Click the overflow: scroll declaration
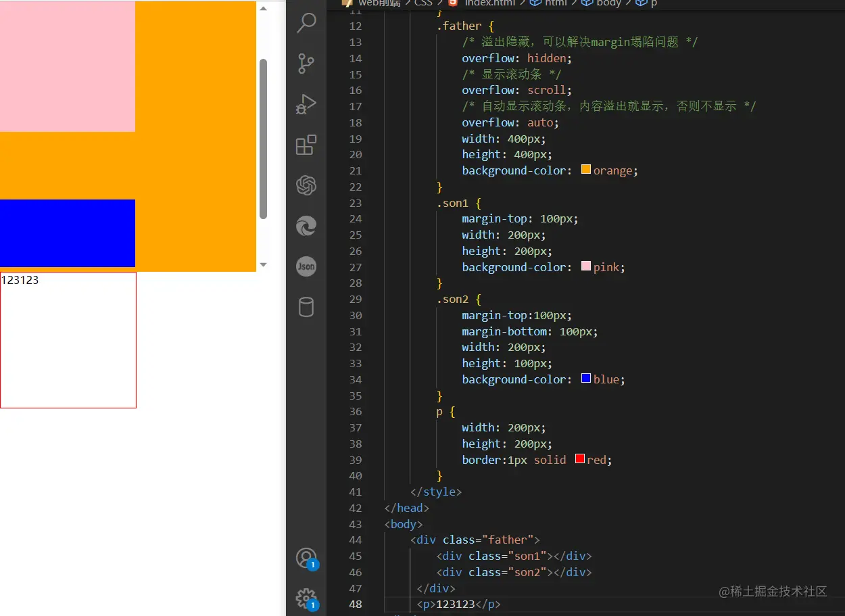Image resolution: width=845 pixels, height=616 pixels. coord(517,90)
